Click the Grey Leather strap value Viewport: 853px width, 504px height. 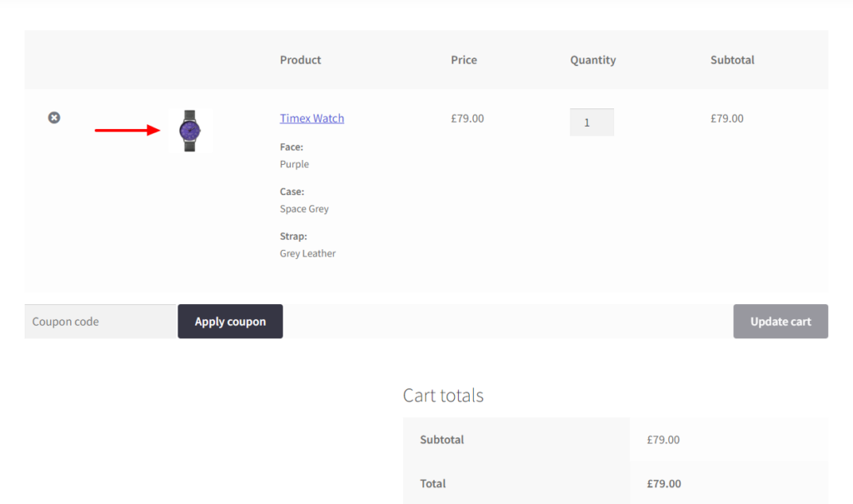click(x=308, y=253)
